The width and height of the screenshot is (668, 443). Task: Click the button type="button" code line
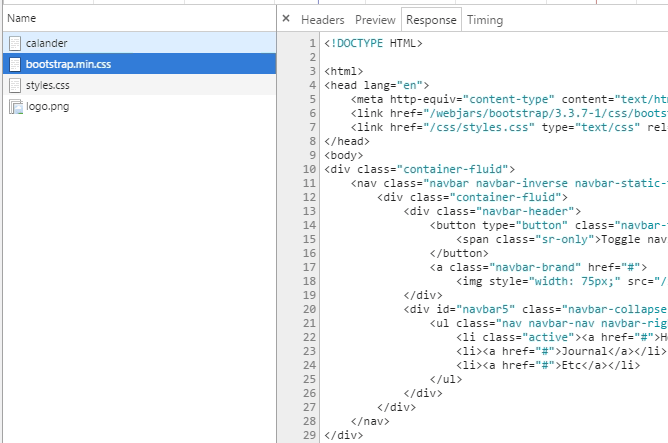tap(549, 225)
